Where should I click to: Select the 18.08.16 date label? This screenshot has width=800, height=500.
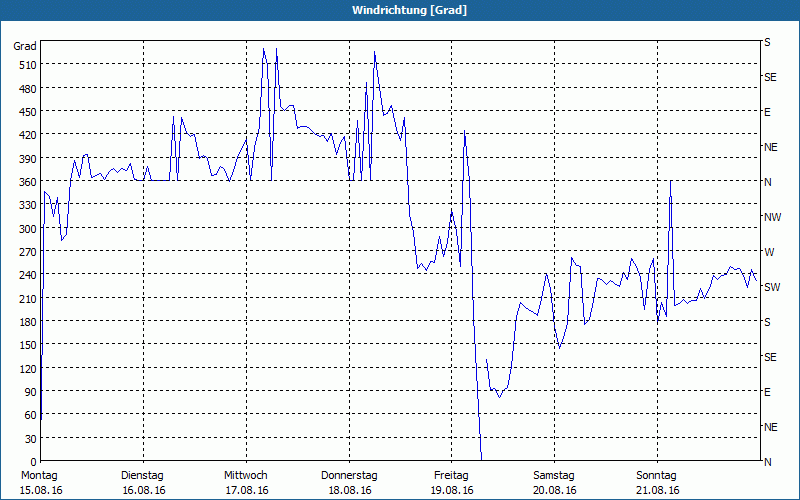pos(350,490)
